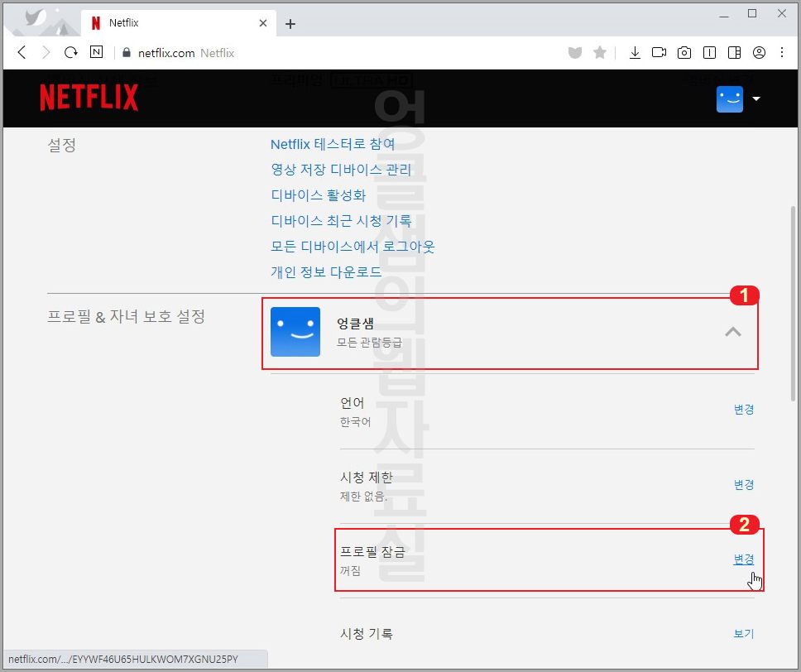Click the bird icon at the tab bar's left end
This screenshot has height=672, width=801.
(x=35, y=18)
